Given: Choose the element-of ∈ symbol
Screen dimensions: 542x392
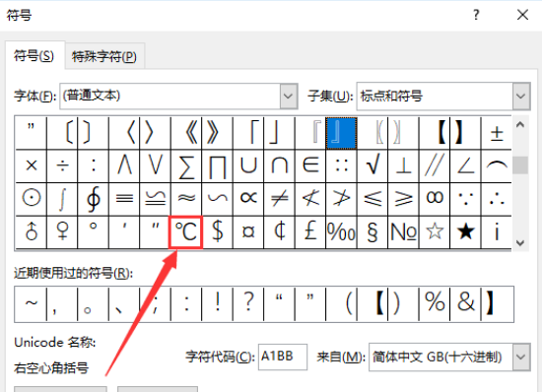Looking at the screenshot, I should pyautogui.click(x=310, y=166).
